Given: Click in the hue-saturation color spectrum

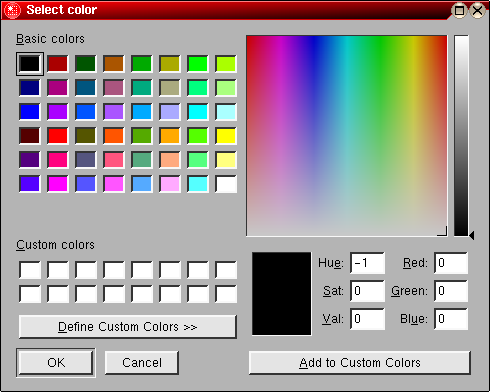Looking at the screenshot, I should pyautogui.click(x=347, y=136).
